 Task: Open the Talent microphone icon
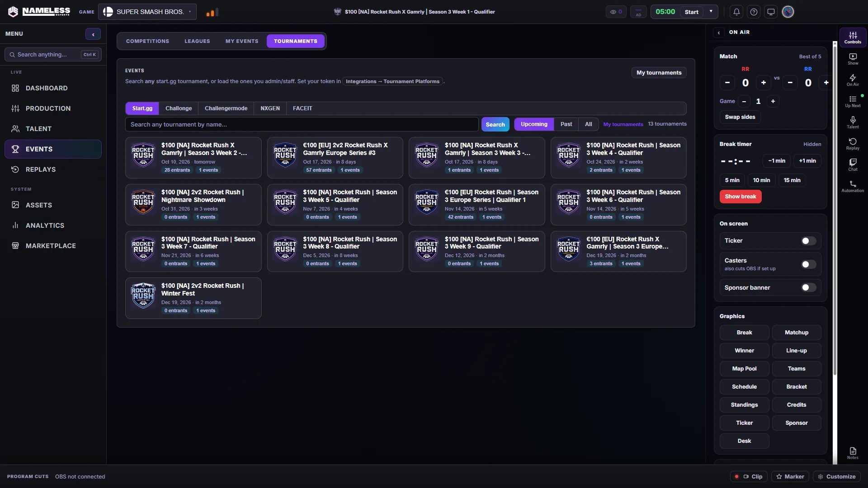pyautogui.click(x=853, y=122)
